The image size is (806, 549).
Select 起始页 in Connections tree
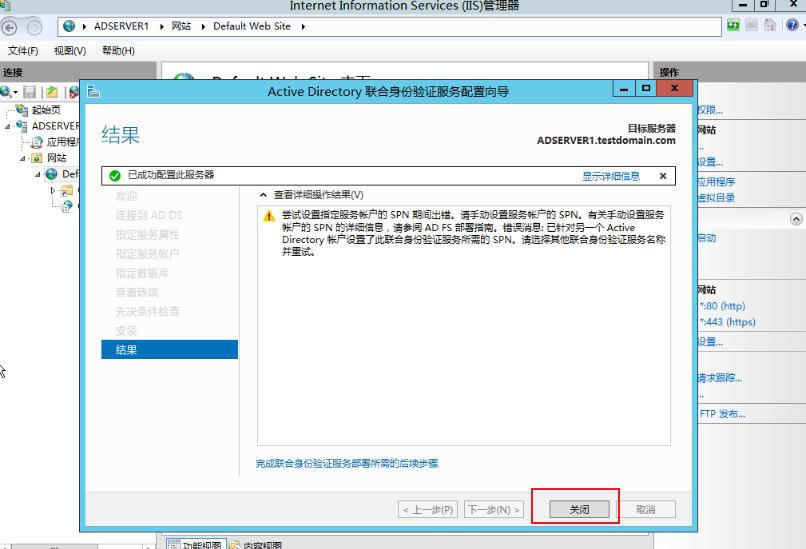pos(46,109)
